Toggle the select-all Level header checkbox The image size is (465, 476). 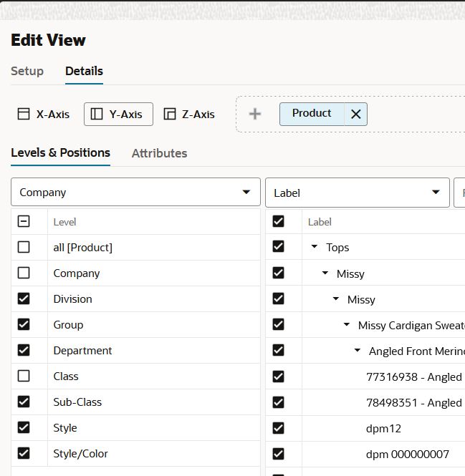[24, 221]
